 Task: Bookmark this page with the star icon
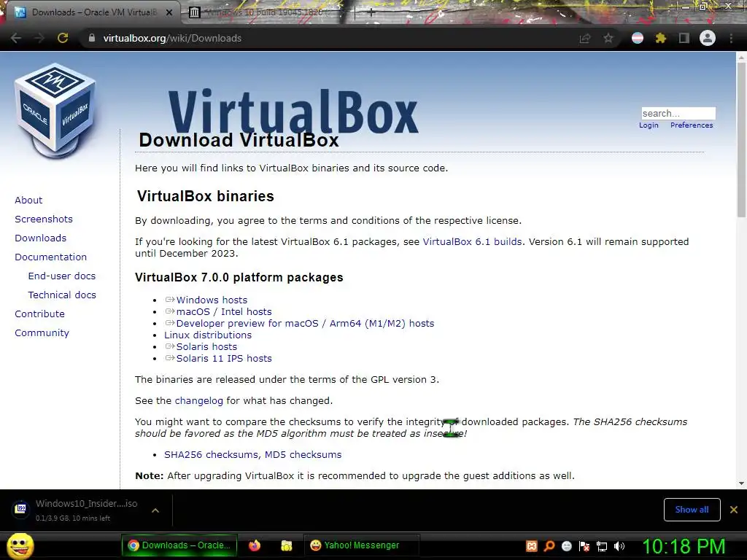coord(608,38)
